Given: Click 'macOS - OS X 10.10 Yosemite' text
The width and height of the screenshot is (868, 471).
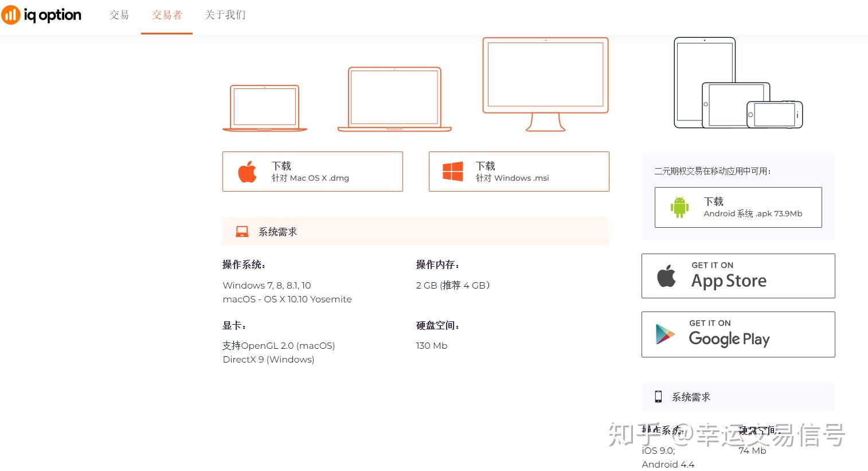Looking at the screenshot, I should coord(287,299).
